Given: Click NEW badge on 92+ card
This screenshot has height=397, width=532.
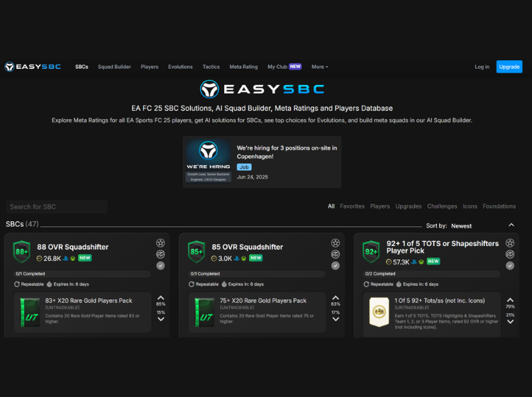Looking at the screenshot, I should tap(433, 261).
